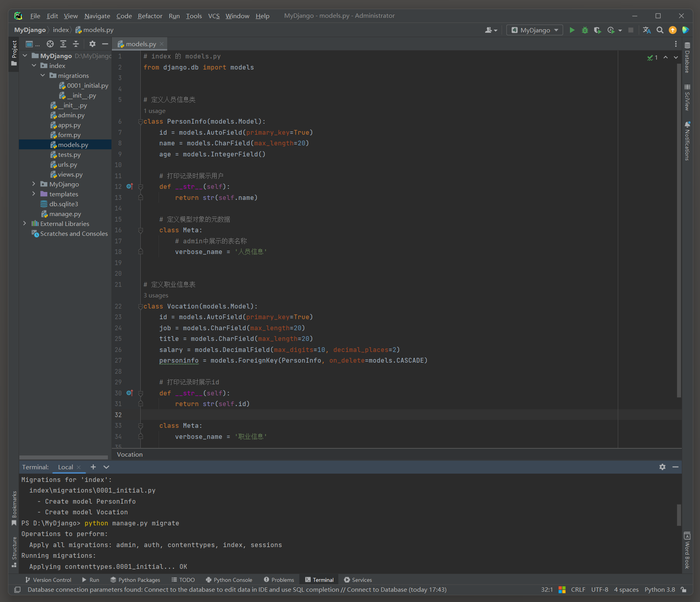Viewport: 700px width, 602px height.
Task: Open terminal settings gear
Action: point(662,467)
